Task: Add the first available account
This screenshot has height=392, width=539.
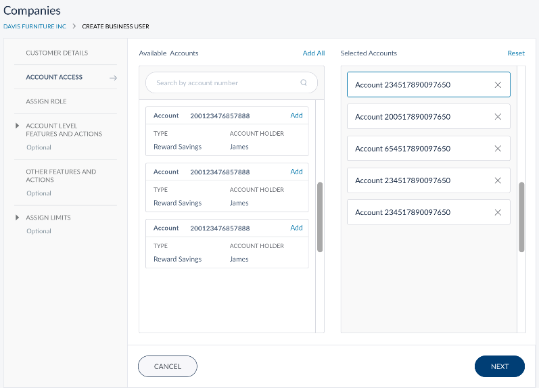Action: pyautogui.click(x=296, y=116)
